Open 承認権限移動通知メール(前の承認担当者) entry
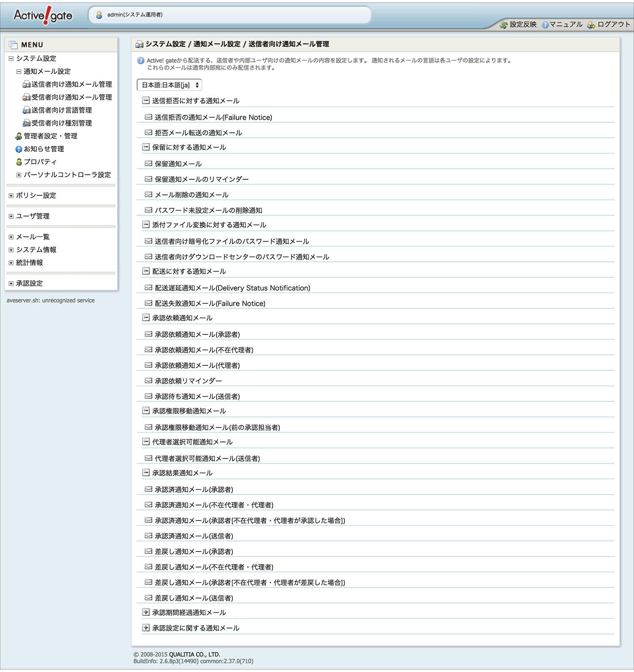The image size is (634, 672). [217, 428]
